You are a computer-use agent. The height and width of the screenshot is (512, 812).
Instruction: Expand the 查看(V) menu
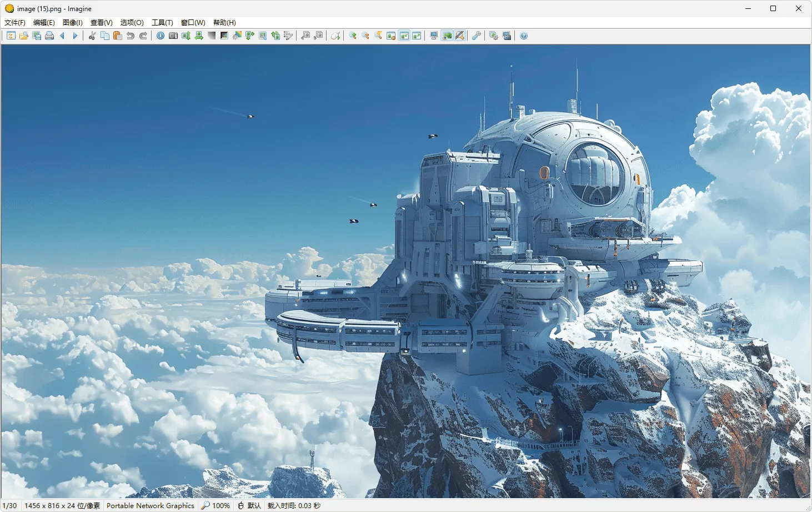[102, 23]
